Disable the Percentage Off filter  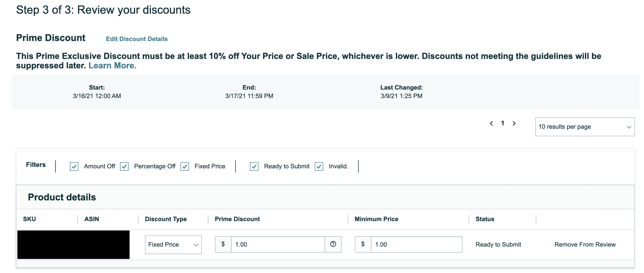point(124,166)
